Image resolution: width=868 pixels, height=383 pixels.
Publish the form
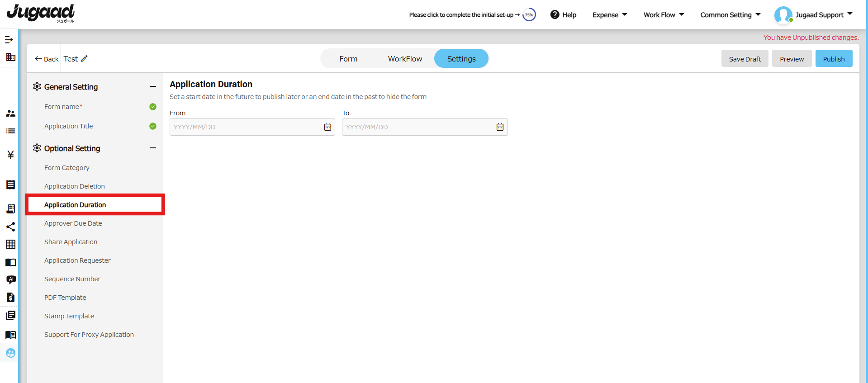[834, 59]
